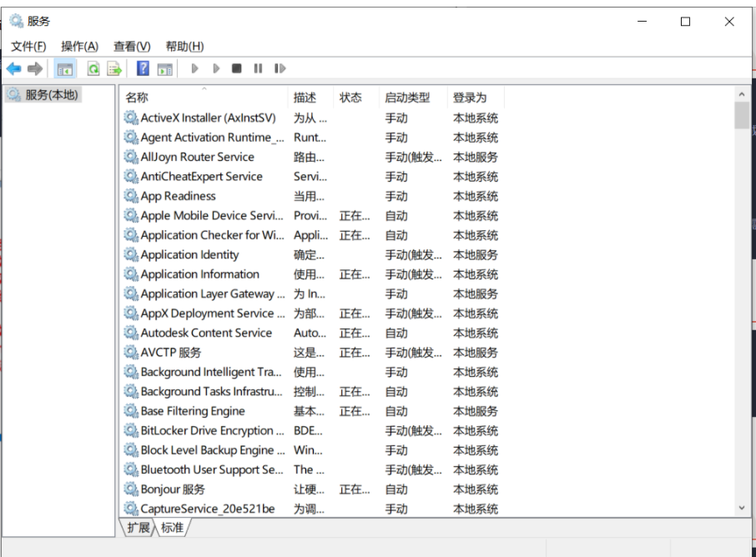The image size is (756, 557).
Task: Select the Agent Activation Runtime service row
Action: point(311,138)
